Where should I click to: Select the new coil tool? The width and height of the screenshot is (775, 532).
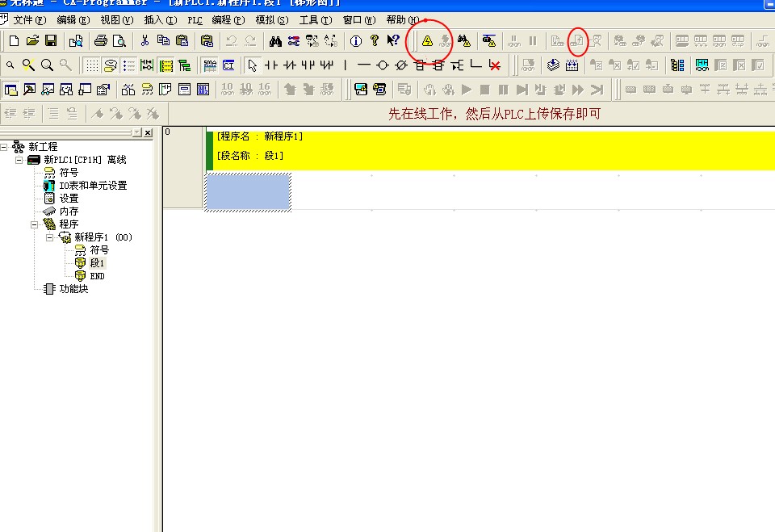click(x=383, y=65)
